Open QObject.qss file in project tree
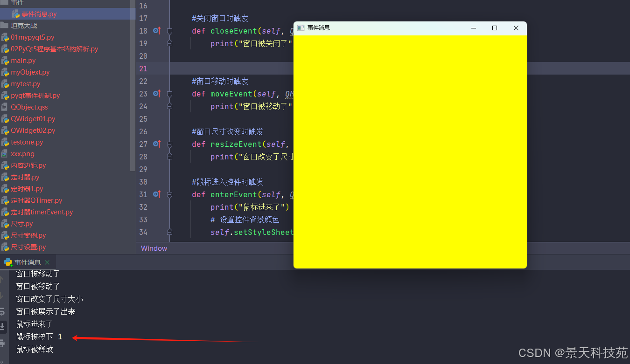Viewport: 630px width, 364px height. pyautogui.click(x=29, y=107)
